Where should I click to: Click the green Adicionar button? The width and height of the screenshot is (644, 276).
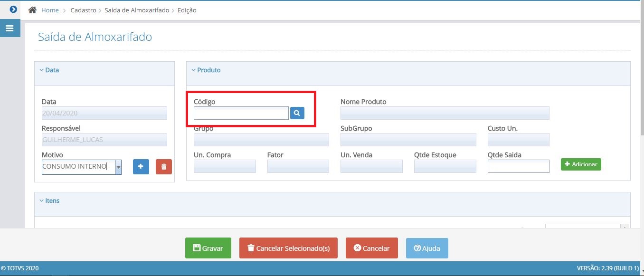581,164
